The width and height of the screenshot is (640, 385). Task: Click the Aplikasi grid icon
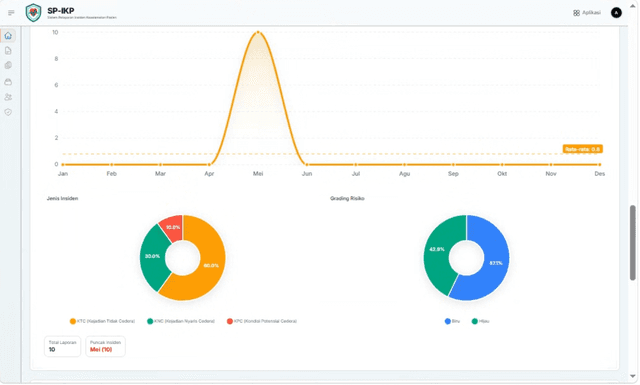coord(576,13)
